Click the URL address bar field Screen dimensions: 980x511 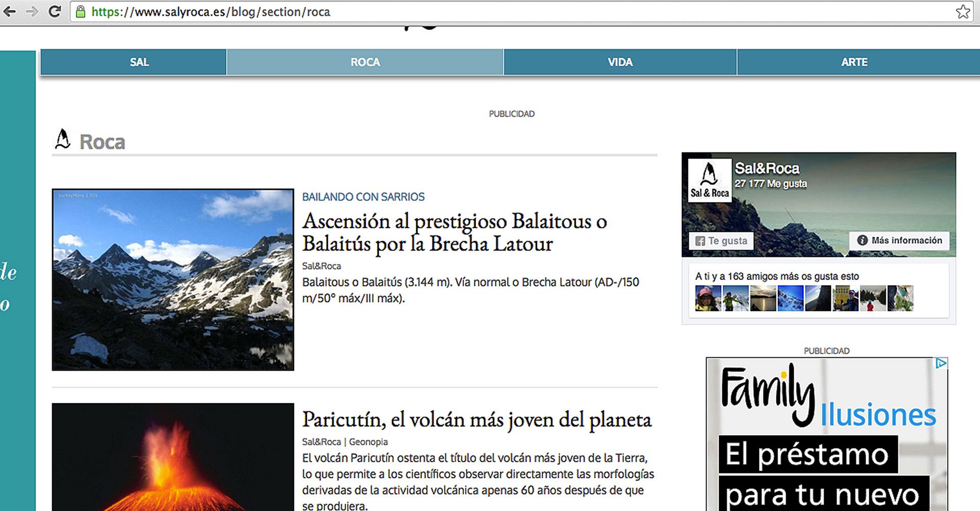pos(510,12)
